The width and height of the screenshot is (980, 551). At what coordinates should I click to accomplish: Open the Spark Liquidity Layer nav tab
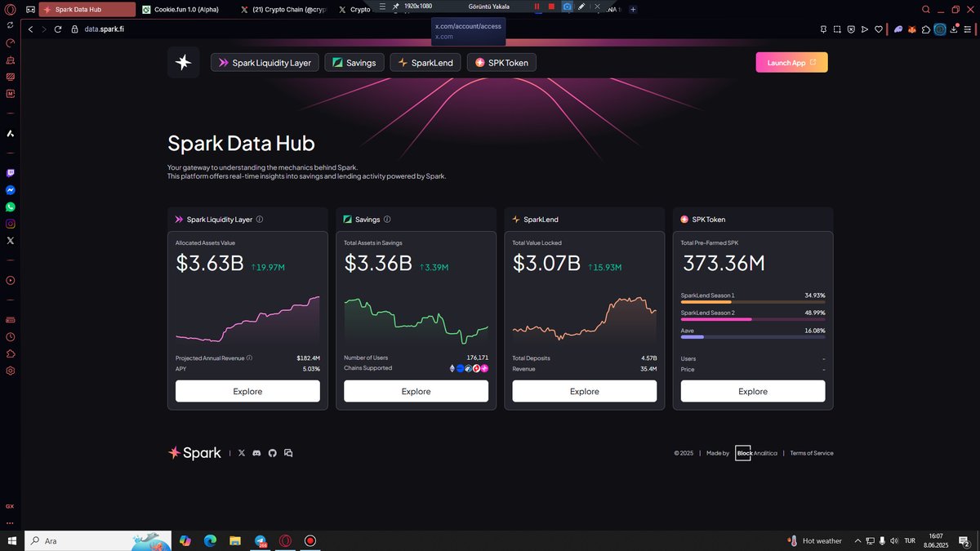click(265, 63)
